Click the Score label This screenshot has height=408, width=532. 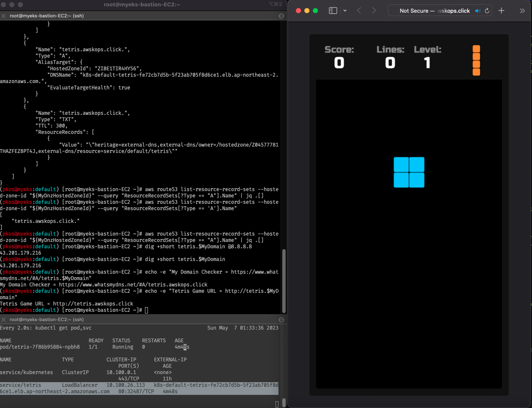tap(339, 50)
